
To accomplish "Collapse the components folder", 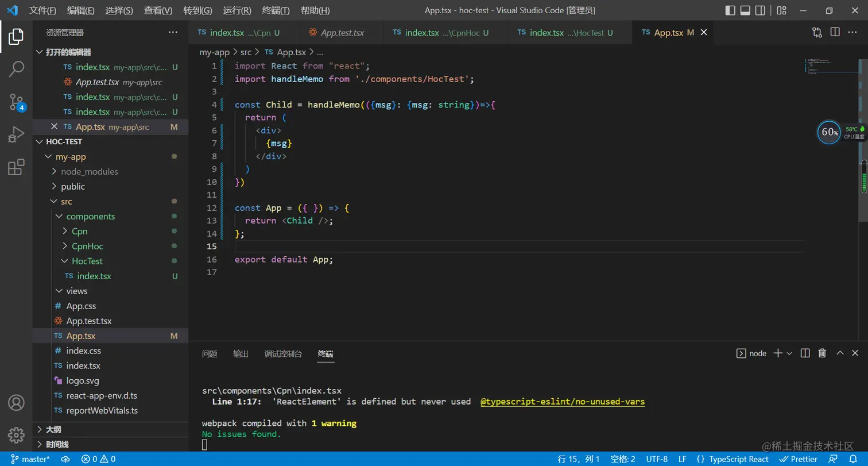I will click(x=90, y=216).
